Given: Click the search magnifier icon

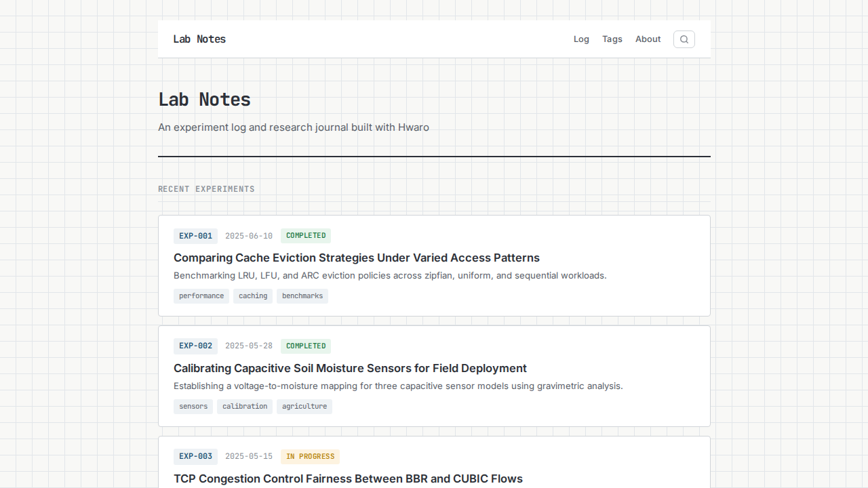Looking at the screenshot, I should click(x=684, y=39).
